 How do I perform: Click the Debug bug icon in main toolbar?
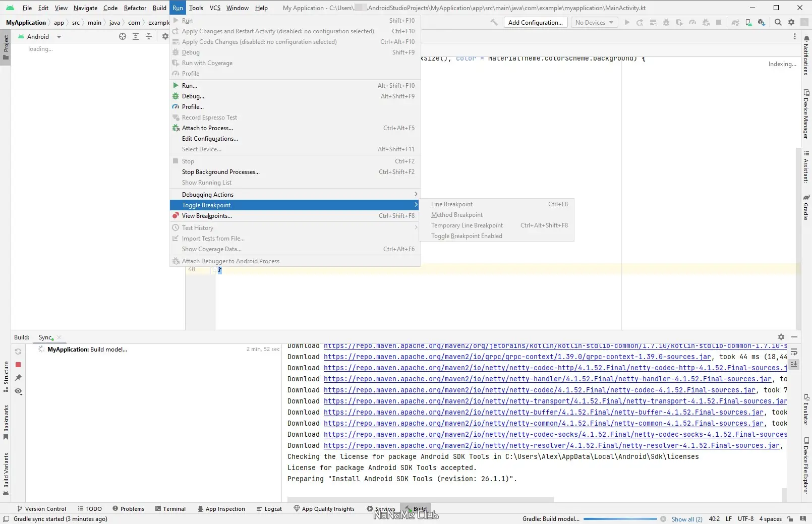point(666,22)
